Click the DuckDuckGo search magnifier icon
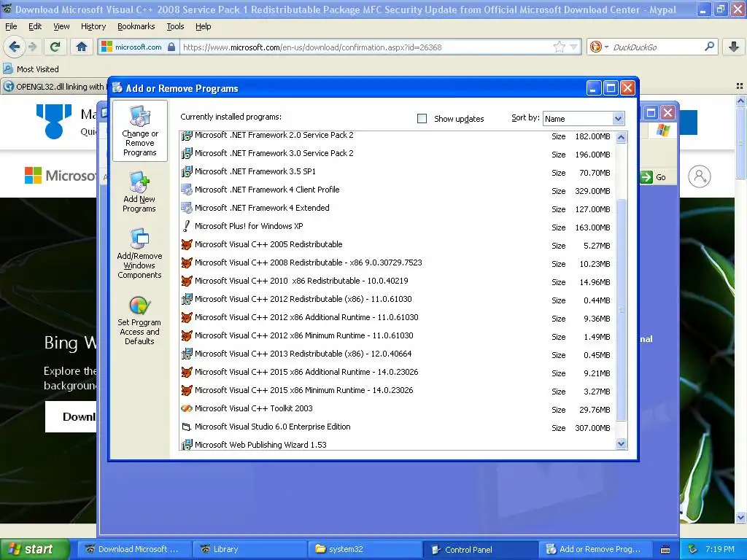Screen dimensions: 747x560 click(709, 47)
